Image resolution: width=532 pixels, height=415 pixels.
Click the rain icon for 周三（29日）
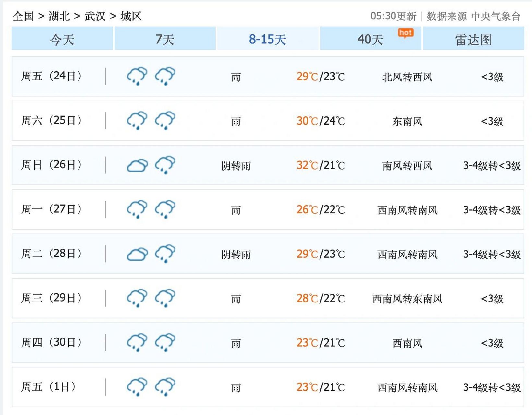tap(137, 298)
